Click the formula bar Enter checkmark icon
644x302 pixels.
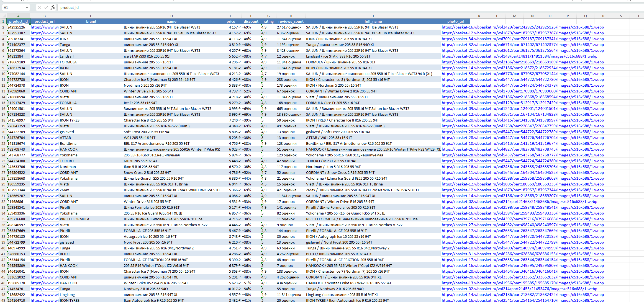(46, 7)
